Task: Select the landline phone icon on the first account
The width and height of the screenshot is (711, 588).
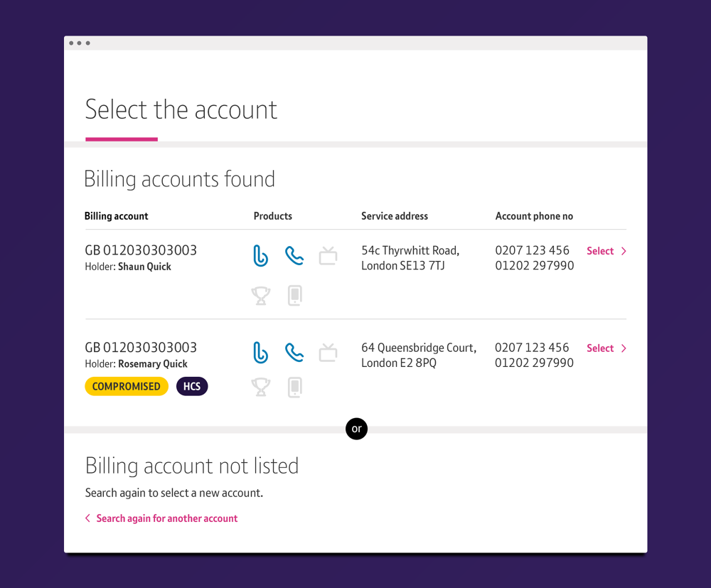Action: pos(294,255)
